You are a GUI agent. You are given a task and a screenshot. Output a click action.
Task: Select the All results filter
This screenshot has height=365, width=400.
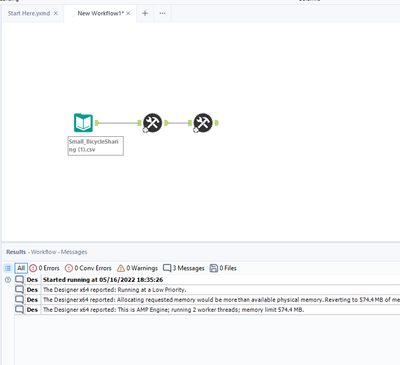21,268
